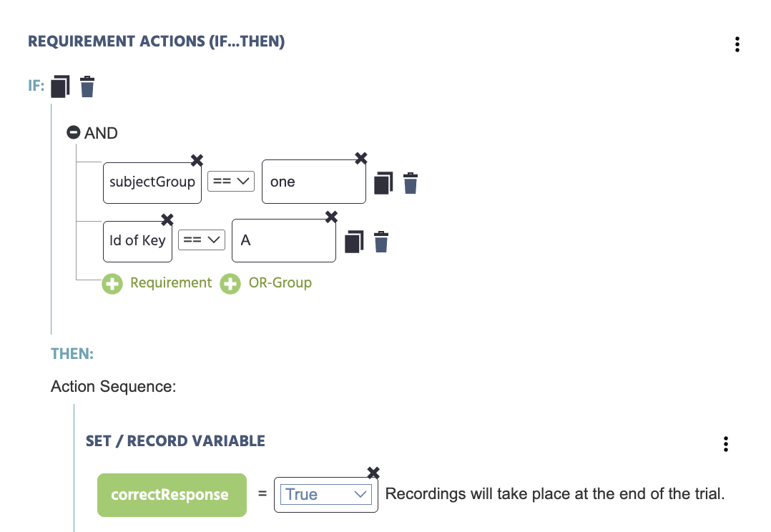
Task: Clear the 'A' value with its X
Action: click(x=331, y=216)
